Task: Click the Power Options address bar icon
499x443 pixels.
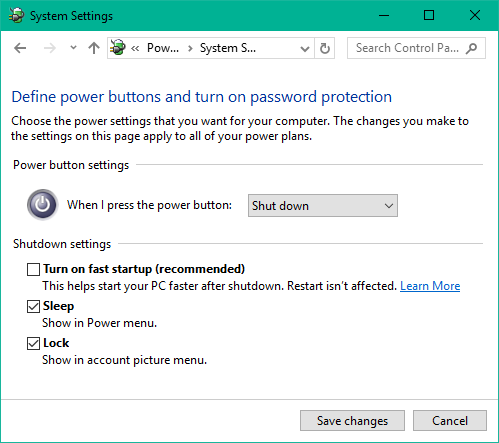Action: coord(118,47)
